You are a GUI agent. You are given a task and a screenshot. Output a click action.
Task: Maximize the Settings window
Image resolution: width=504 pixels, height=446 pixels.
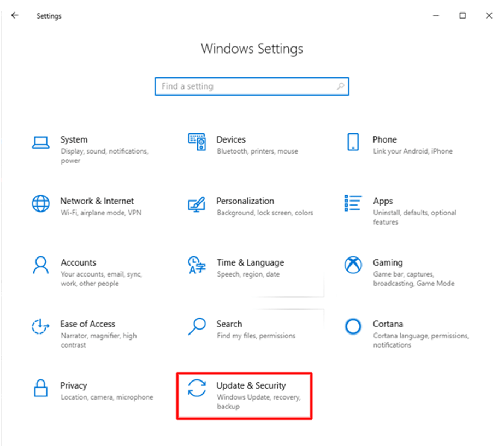(x=463, y=16)
